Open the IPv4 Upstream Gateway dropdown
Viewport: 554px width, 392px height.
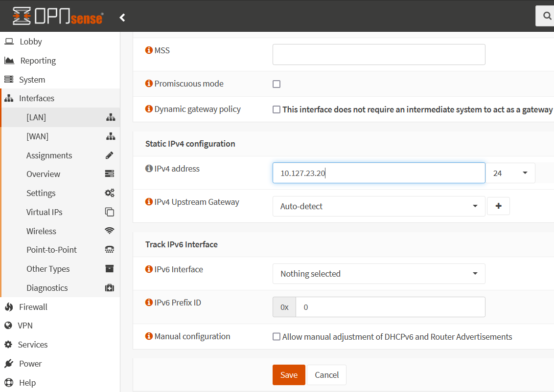point(378,206)
